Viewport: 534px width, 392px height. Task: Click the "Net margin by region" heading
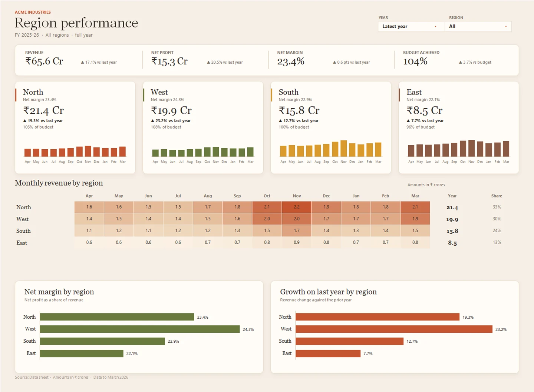(x=59, y=292)
